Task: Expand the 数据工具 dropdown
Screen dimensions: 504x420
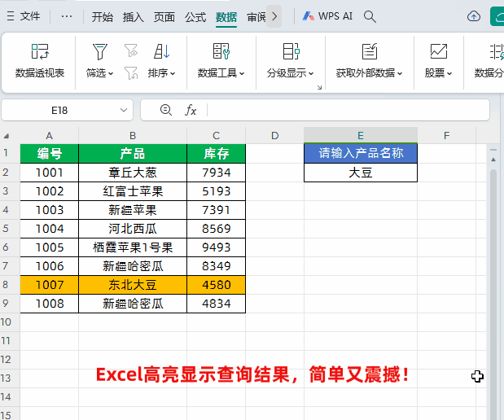Action: point(242,73)
